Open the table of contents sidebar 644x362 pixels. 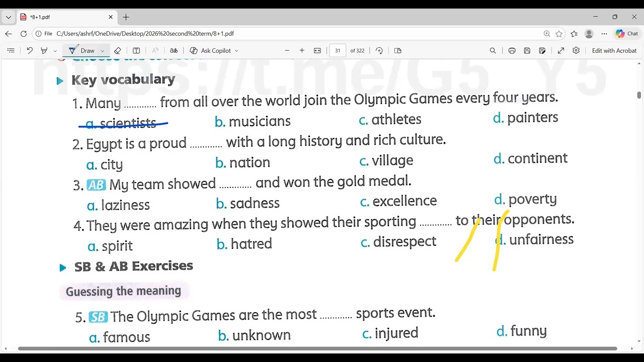pyautogui.click(x=11, y=50)
